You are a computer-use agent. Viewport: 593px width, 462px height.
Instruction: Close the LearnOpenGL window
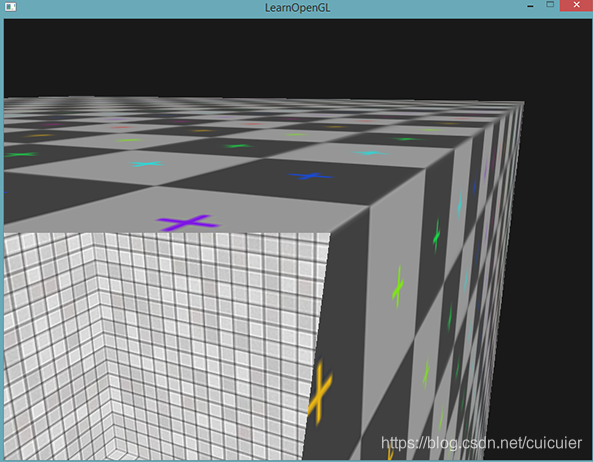tap(576, 5)
